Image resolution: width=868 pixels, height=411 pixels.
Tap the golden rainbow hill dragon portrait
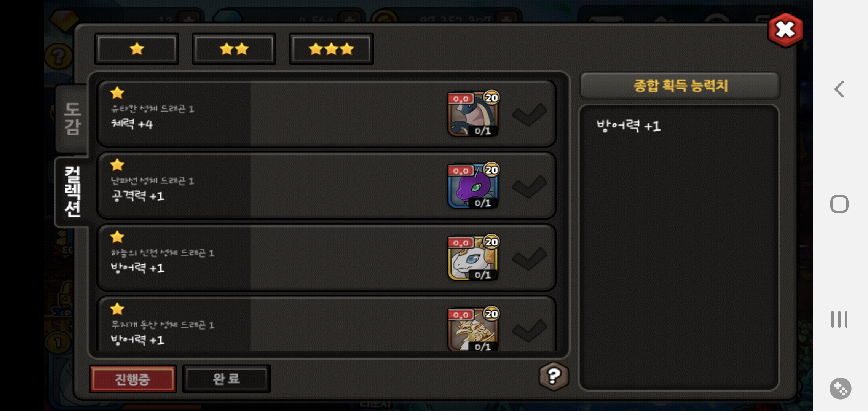point(473,329)
